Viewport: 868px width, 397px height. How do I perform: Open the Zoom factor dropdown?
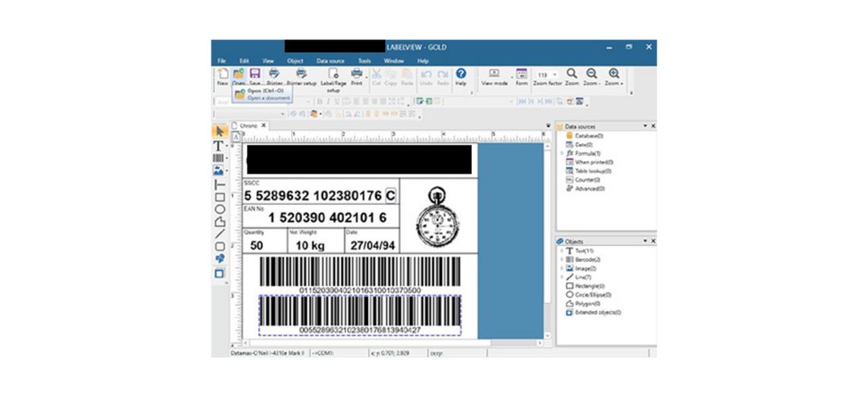(555, 75)
